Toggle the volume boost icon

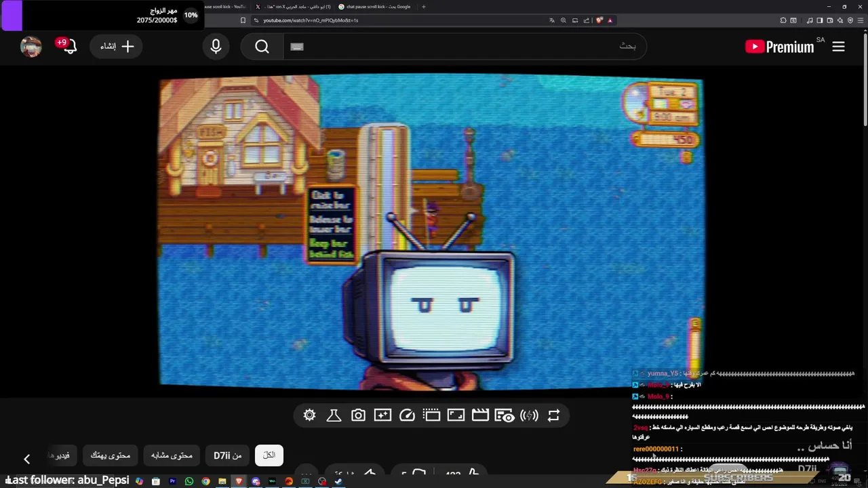point(529,415)
